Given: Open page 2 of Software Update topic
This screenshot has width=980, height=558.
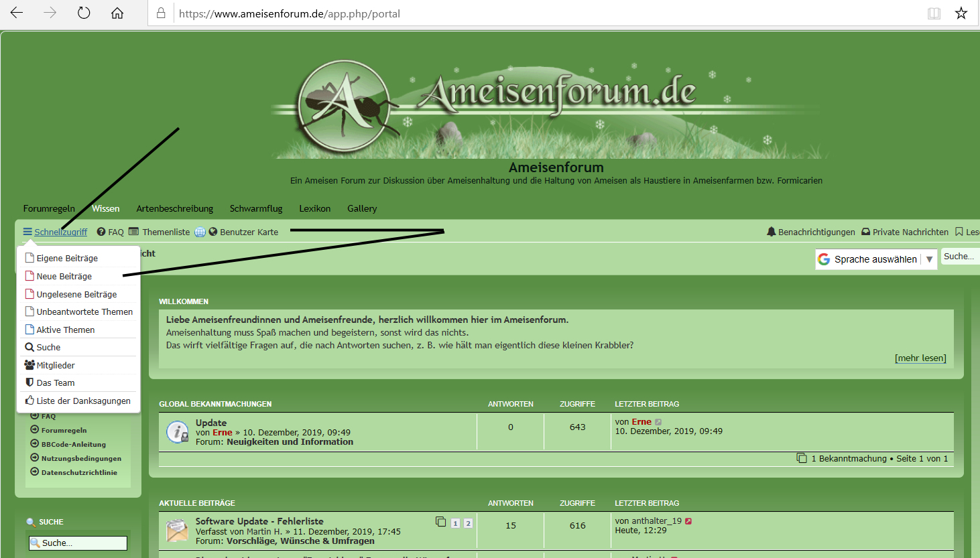Looking at the screenshot, I should pos(468,523).
